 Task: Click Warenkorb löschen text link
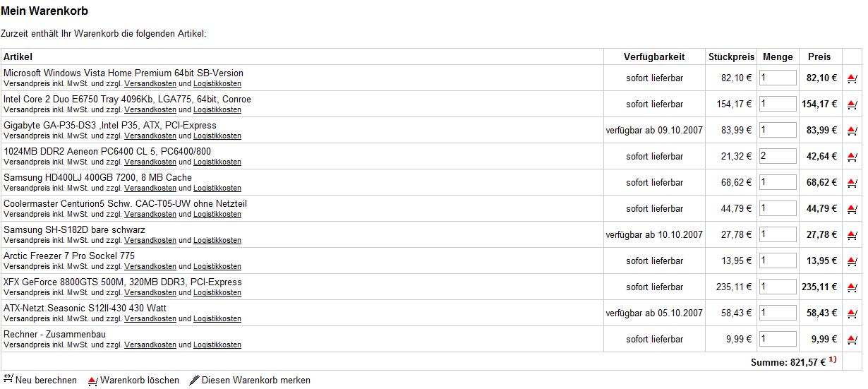[x=140, y=380]
